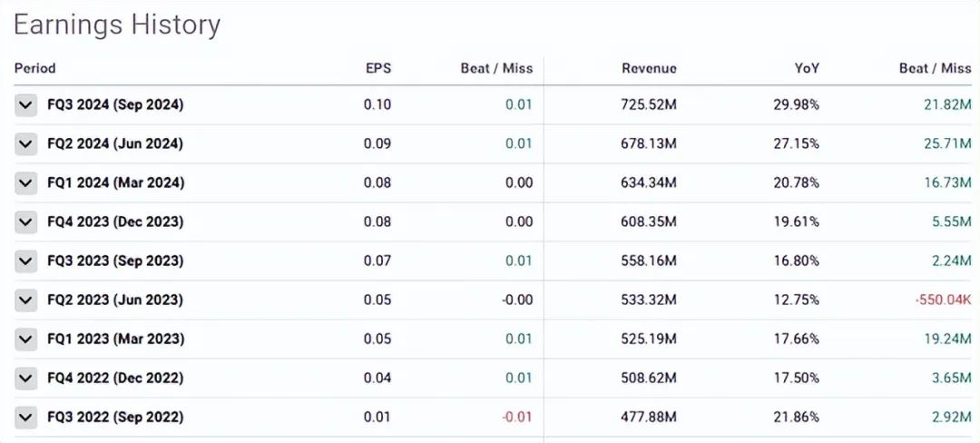Expand the FQ1 2024 (Mar 2024) row
Viewport: 980px width, 443px height.
pos(26,182)
